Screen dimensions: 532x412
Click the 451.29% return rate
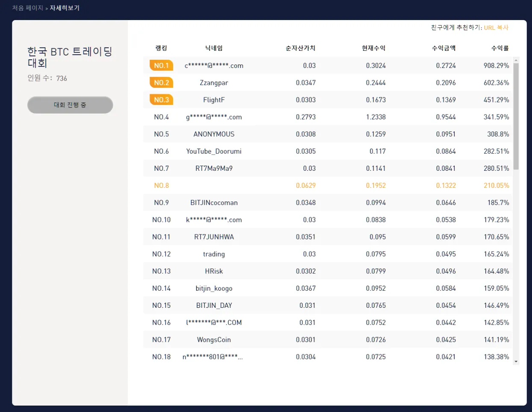496,99
